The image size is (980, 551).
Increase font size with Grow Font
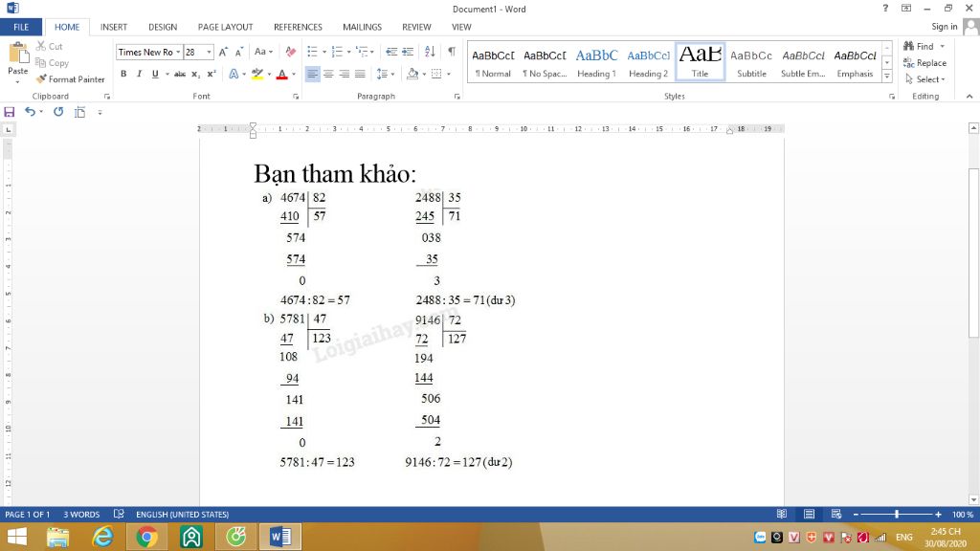pyautogui.click(x=223, y=52)
